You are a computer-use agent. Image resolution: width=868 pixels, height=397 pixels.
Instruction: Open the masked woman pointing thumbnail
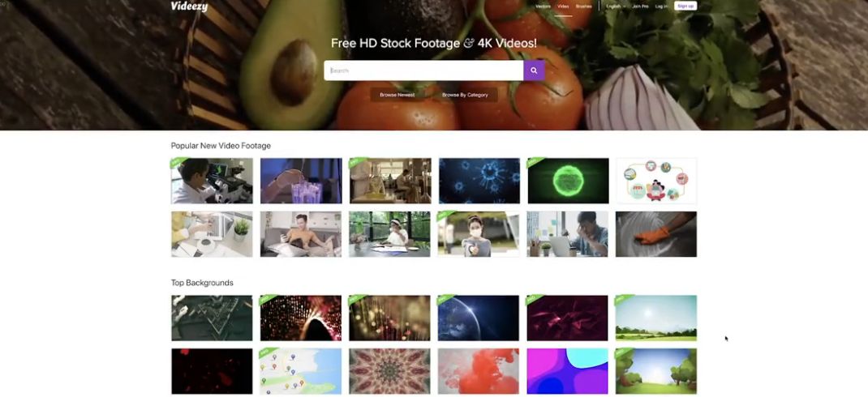[479, 234]
